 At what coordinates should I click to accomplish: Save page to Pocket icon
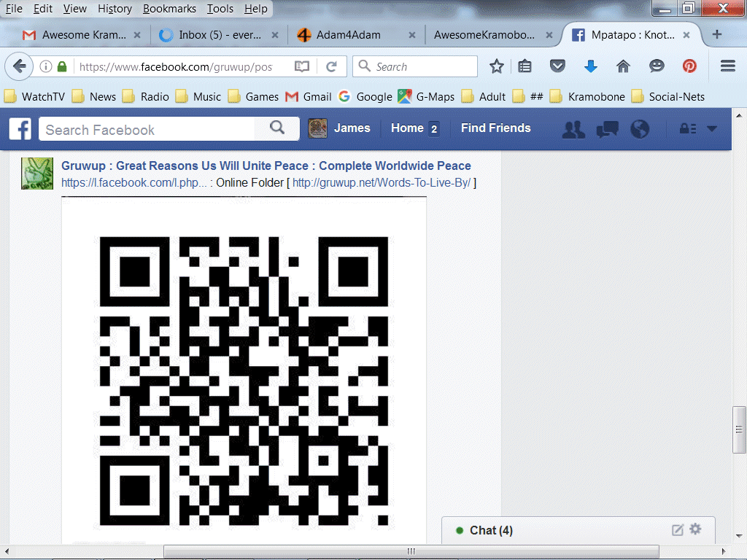tap(557, 66)
